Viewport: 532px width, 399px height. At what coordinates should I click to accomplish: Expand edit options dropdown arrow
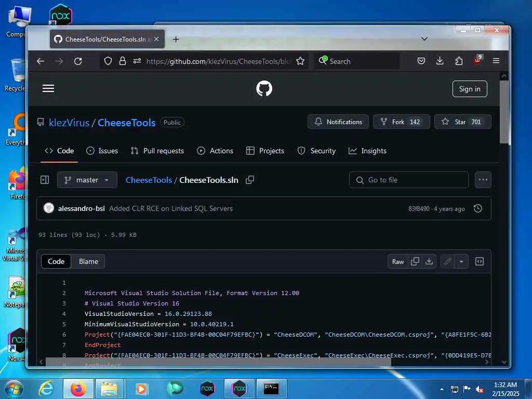[461, 261]
